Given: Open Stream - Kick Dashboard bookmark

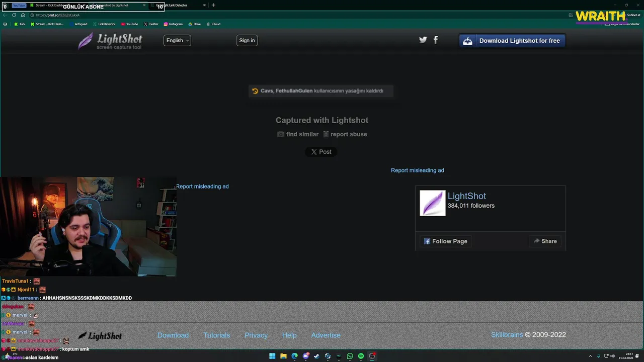Looking at the screenshot, I should point(47,24).
